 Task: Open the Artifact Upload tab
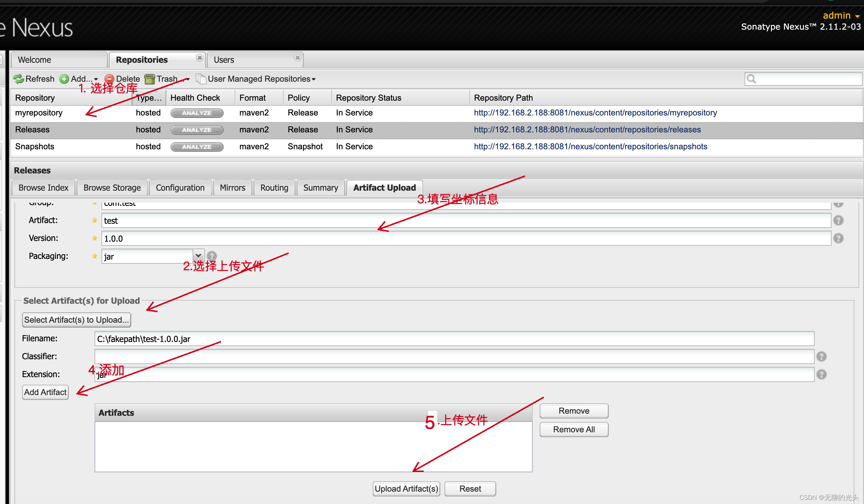(x=385, y=188)
